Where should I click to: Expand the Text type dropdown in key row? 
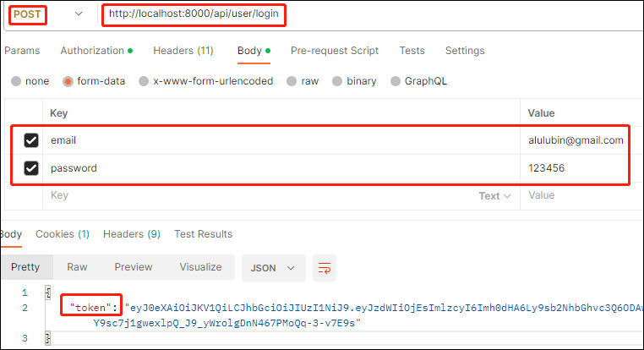click(x=494, y=196)
